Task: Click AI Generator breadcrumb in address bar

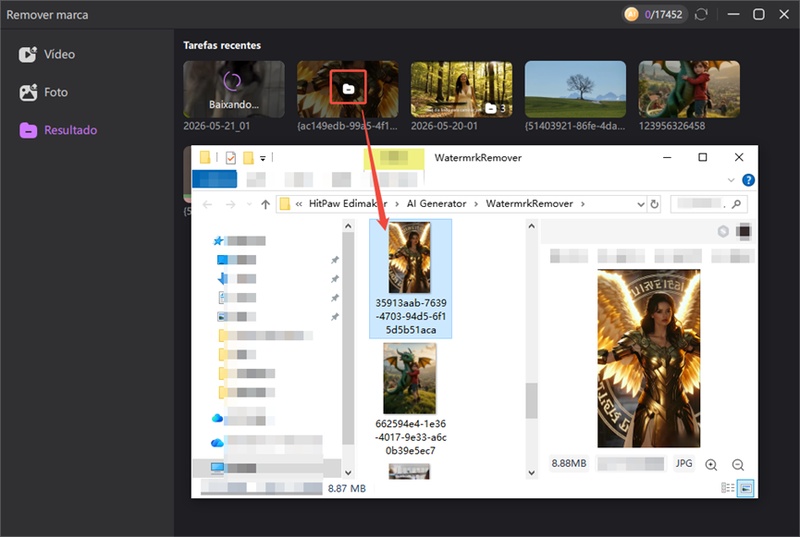Action: tap(436, 203)
